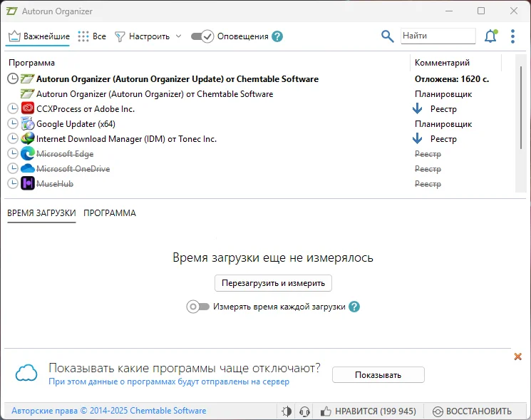The width and height of the screenshot is (531, 420).
Task: Click the blue arrow for Internet Download Manager
Action: (418, 139)
